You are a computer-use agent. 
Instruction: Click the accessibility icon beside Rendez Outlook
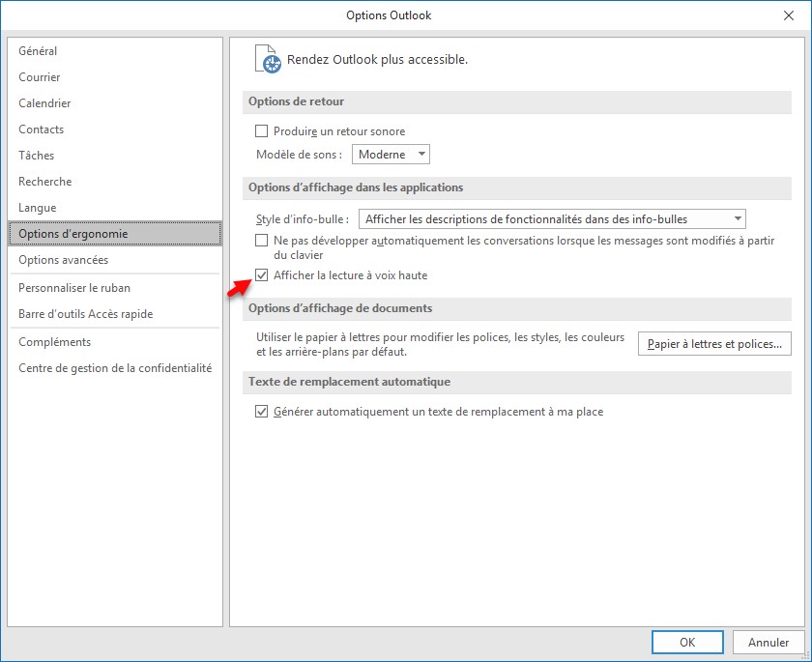(268, 60)
